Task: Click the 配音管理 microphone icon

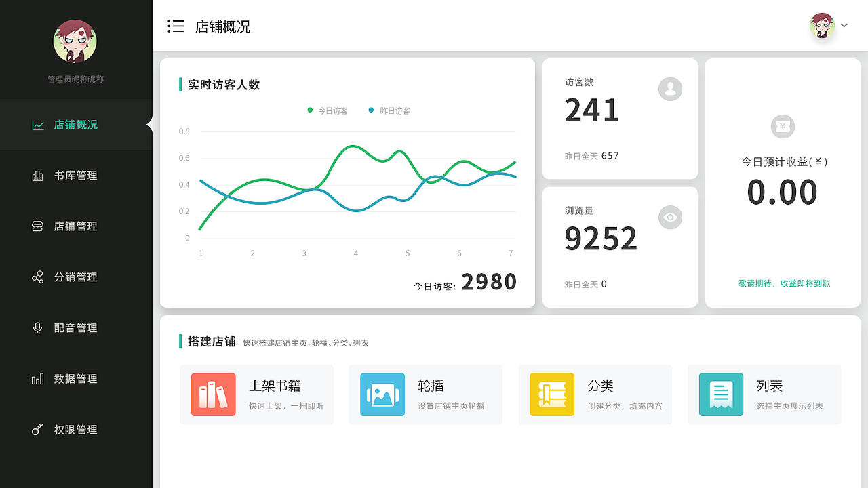Action: pyautogui.click(x=37, y=328)
